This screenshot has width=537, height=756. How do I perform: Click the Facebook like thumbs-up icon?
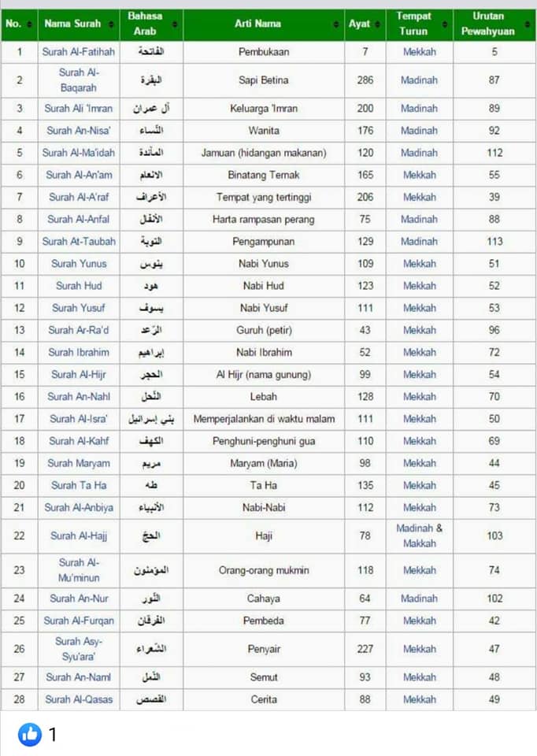click(29, 735)
